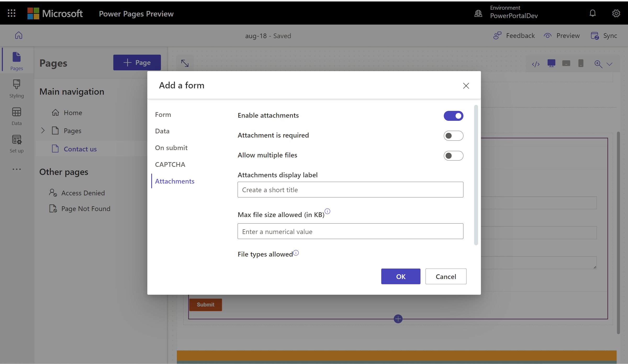Toggle Allow multiple files switch
Screen dimensions: 628x364
click(453, 155)
